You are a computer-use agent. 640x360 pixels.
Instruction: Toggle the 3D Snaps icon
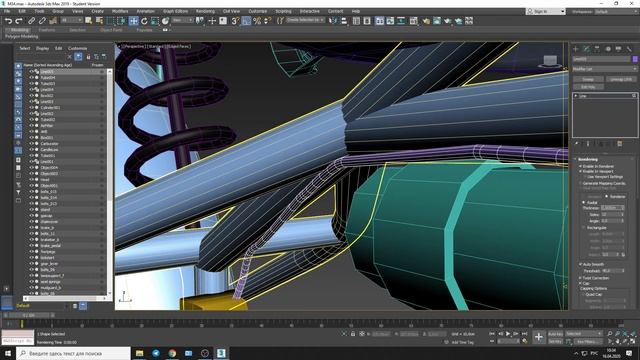(x=235, y=21)
